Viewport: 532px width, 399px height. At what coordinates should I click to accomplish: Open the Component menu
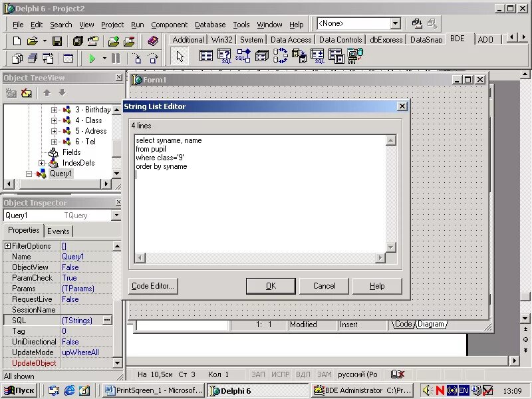pyautogui.click(x=170, y=25)
